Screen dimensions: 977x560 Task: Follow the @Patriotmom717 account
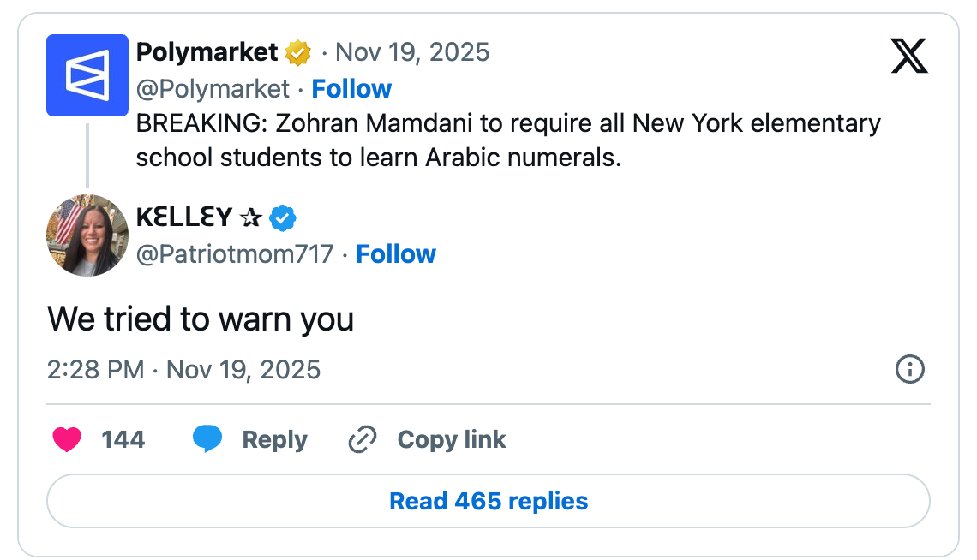pos(396,254)
